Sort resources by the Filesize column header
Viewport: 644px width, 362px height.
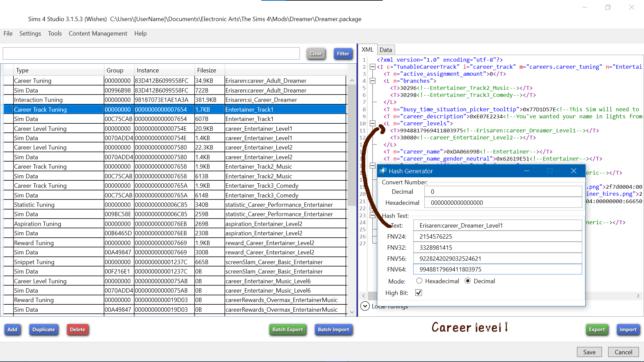coord(210,70)
